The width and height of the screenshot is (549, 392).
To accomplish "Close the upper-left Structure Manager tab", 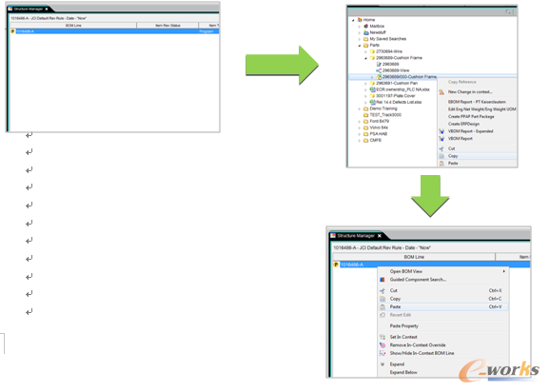I will point(47,10).
